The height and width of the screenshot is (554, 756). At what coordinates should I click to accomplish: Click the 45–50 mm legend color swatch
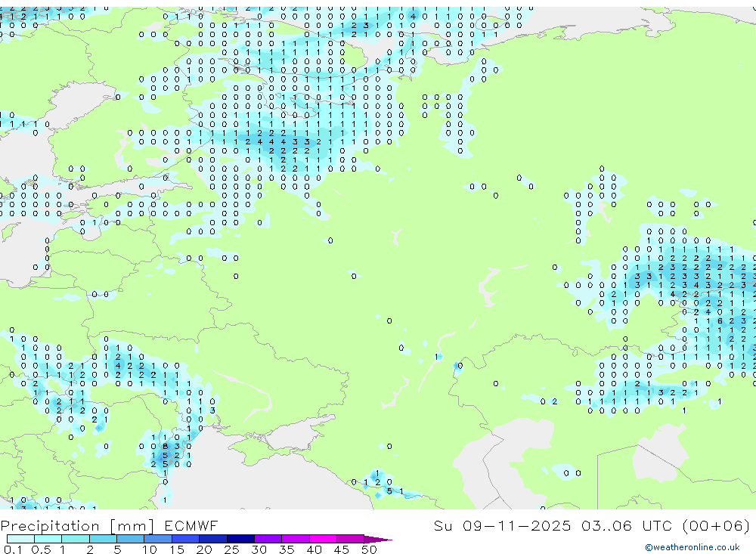pyautogui.click(x=351, y=539)
